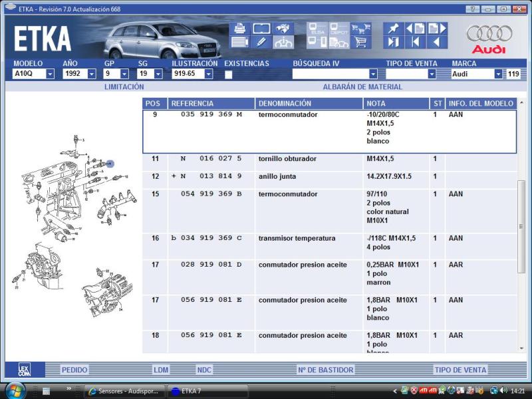Click the pencil edit icon
The height and width of the screenshot is (399, 532).
(261, 42)
